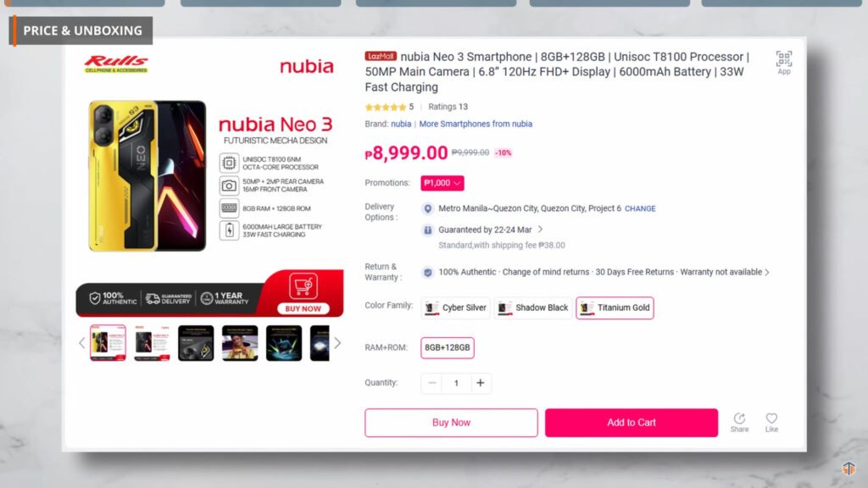The width and height of the screenshot is (868, 488).
Task: Expand the ₱1,000 promotions dropdown
Action: tap(442, 183)
